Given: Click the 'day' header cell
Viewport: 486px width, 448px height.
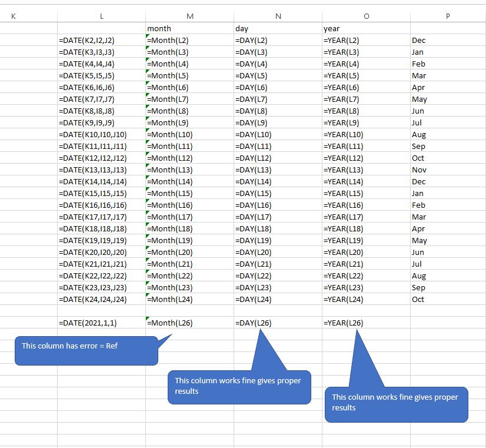Looking at the screenshot, I should coord(278,28).
